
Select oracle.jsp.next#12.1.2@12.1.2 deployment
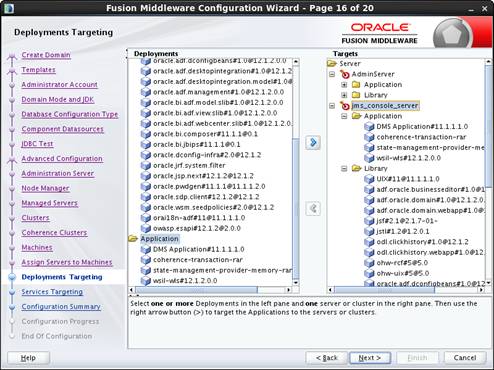[203, 176]
